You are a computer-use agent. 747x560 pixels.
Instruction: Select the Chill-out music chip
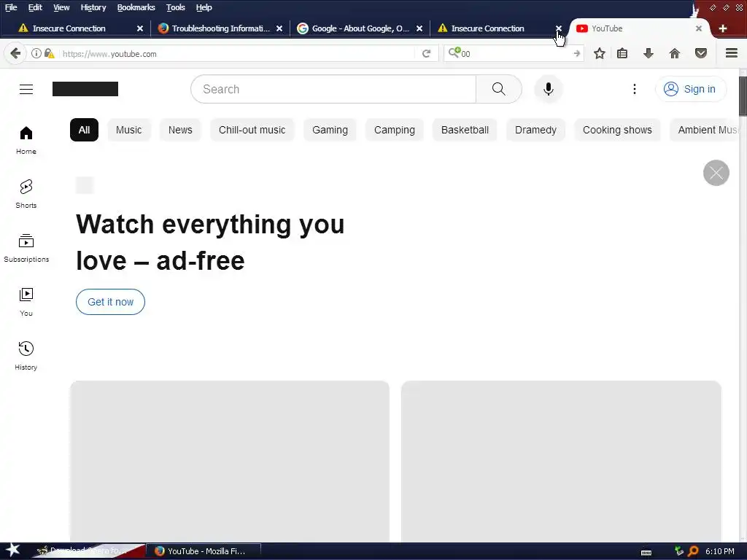(252, 130)
